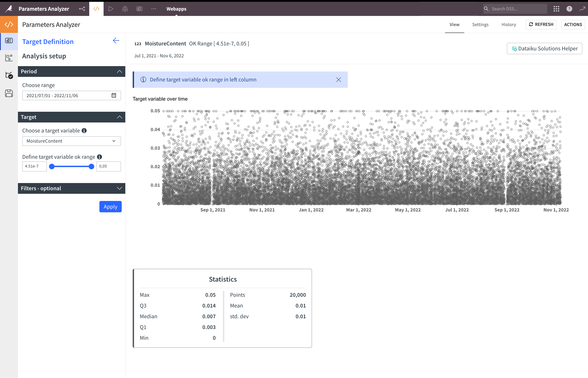Expand the Filters - optional section
The height and width of the screenshot is (378, 588).
(119, 188)
